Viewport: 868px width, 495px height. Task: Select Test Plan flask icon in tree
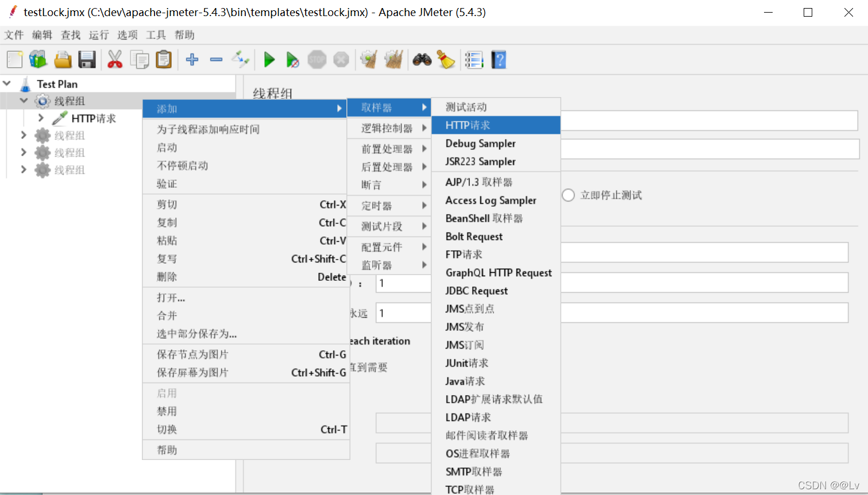point(25,84)
